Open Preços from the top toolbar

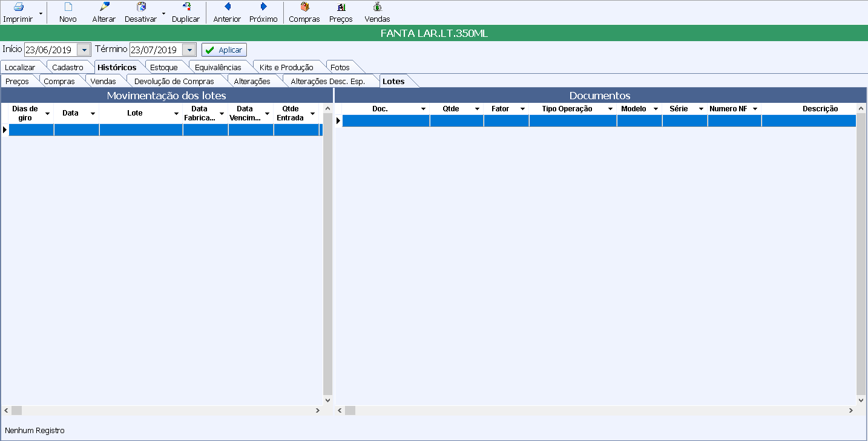pos(341,12)
